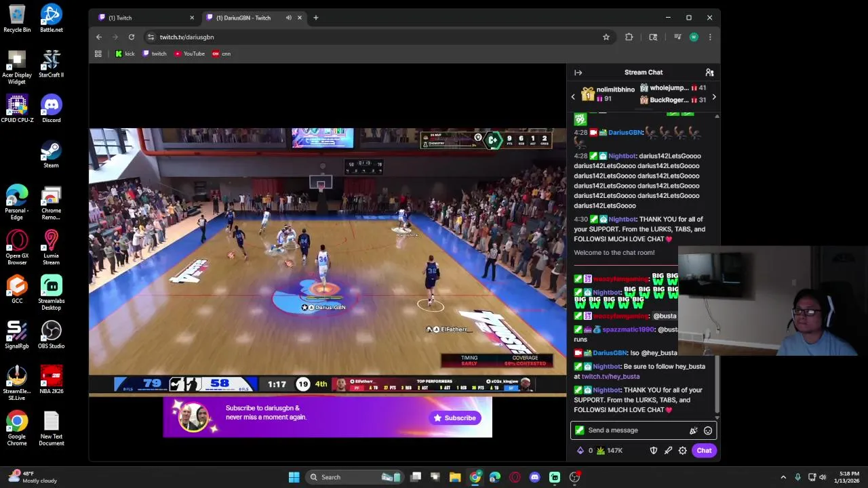Open the twitch bookmark
Image resolution: width=868 pixels, height=488 pixels.
pyautogui.click(x=155, y=54)
